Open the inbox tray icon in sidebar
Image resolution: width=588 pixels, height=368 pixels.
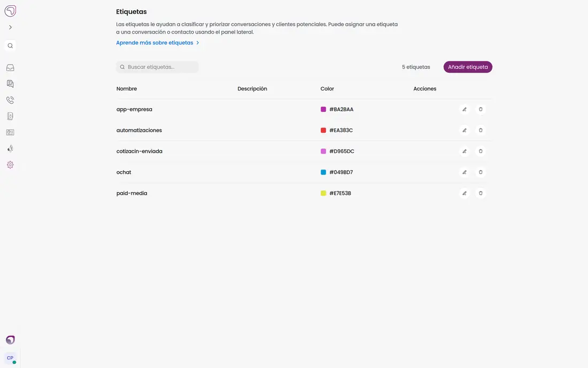click(11, 67)
